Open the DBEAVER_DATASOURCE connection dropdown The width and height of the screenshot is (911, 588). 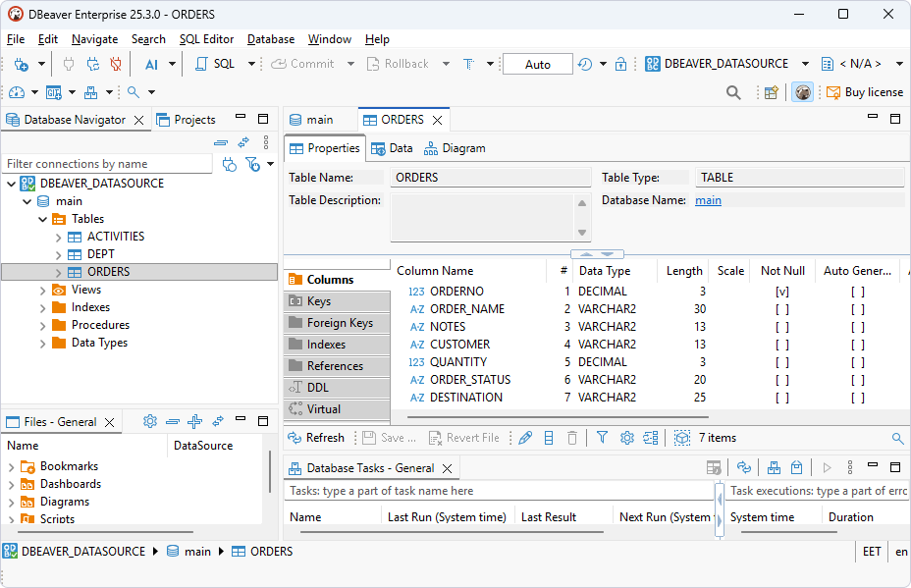(804, 63)
